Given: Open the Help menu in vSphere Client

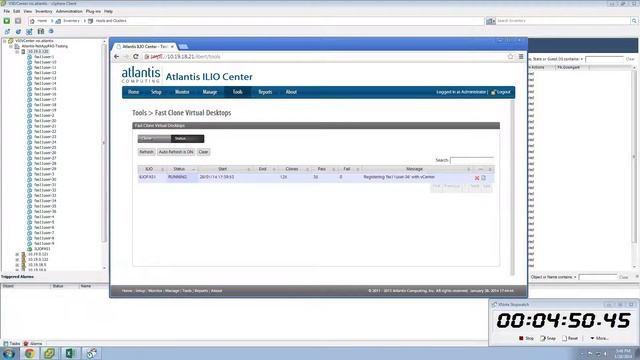Looking at the screenshot, I should (x=108, y=11).
